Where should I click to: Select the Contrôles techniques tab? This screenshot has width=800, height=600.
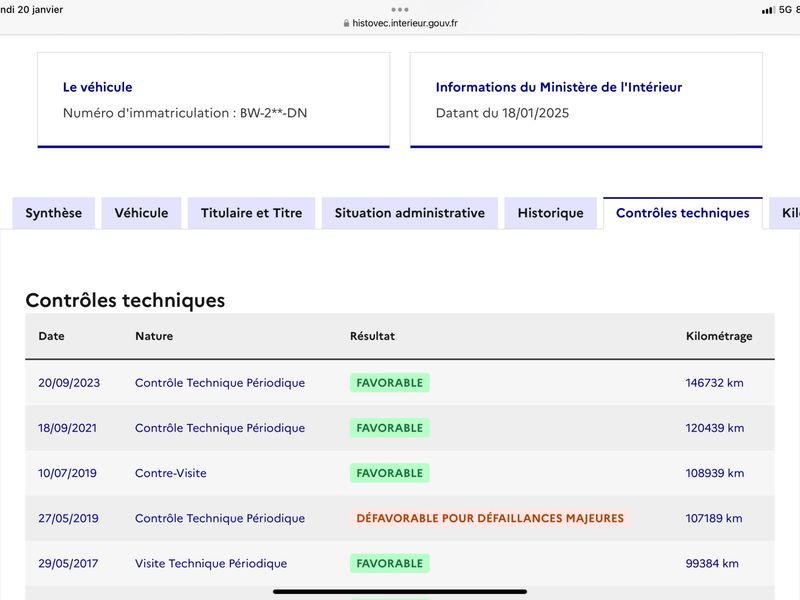(x=683, y=213)
